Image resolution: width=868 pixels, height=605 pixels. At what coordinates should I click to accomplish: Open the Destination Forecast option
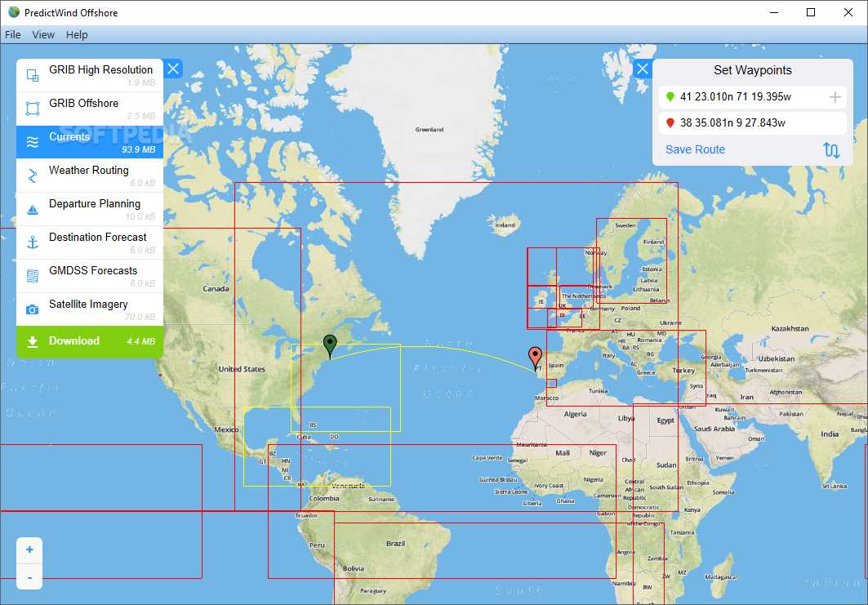point(90,243)
